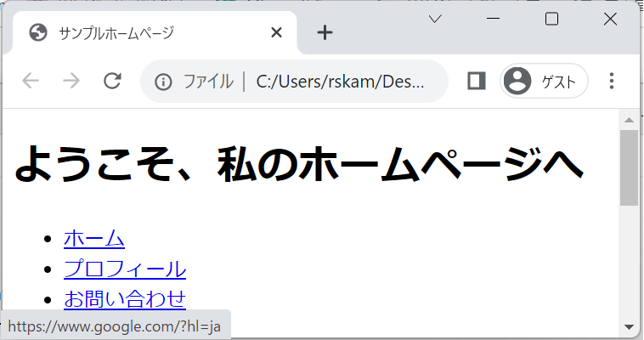Expand the tab search chevron
Screen dimensions: 644x340
click(435, 19)
